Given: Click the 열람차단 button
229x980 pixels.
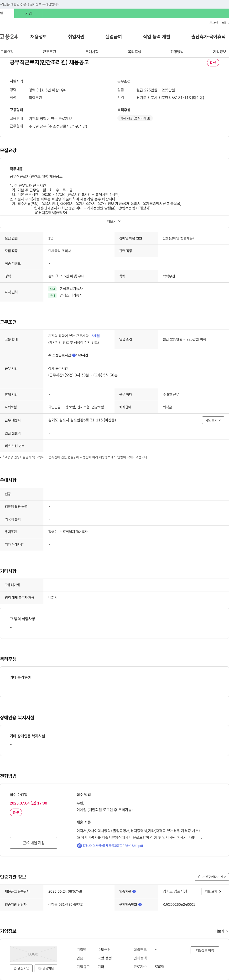Looking at the screenshot, I should pyautogui.click(x=46, y=968).
